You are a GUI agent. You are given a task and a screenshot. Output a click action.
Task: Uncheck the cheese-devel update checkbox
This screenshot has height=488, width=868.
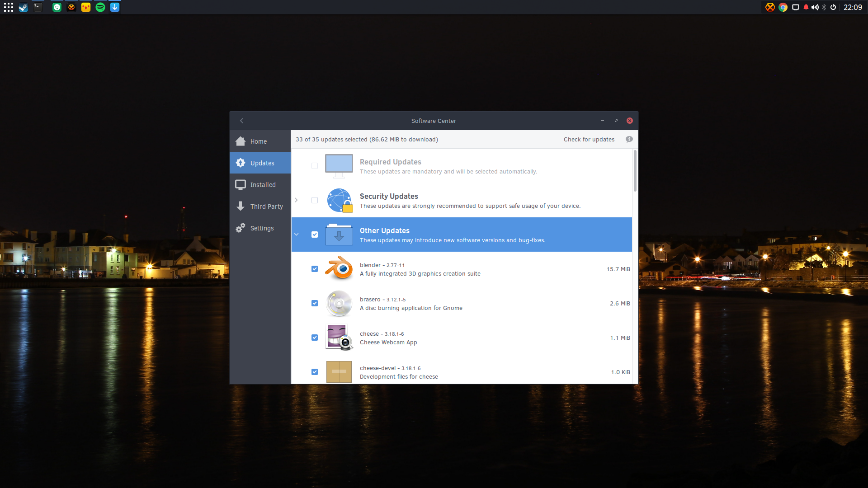[315, 372]
